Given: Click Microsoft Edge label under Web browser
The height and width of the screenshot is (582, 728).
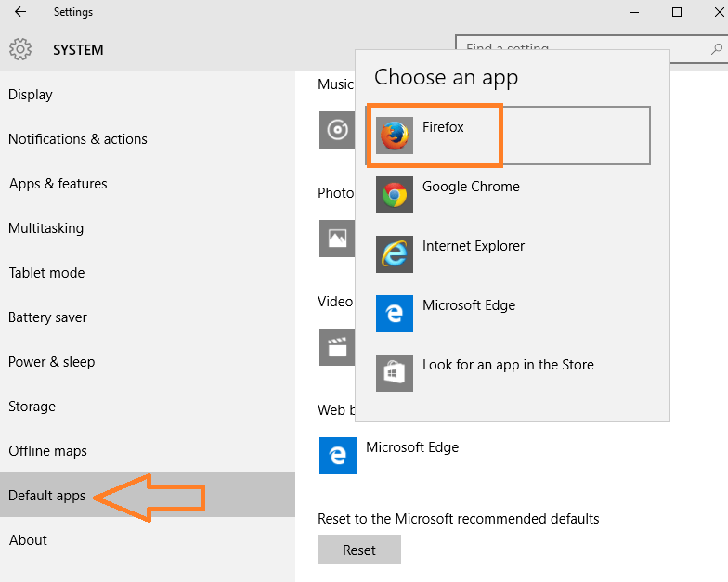Looking at the screenshot, I should click(x=412, y=447).
